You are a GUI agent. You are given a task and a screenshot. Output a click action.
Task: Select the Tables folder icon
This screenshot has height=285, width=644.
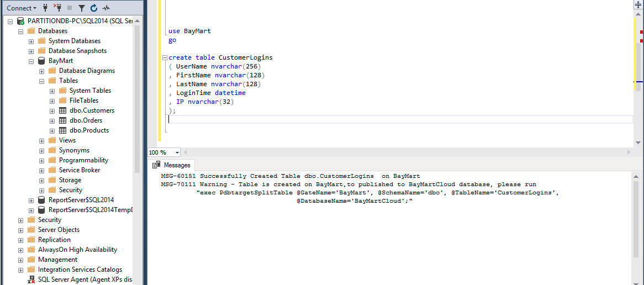[x=52, y=81]
